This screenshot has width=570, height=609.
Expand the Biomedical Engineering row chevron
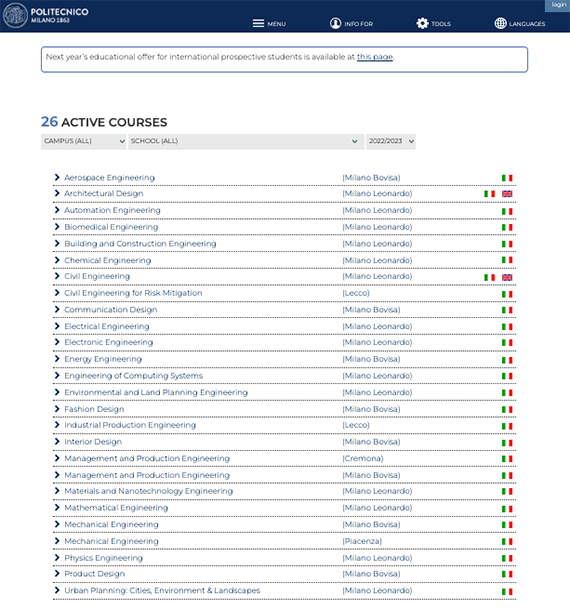point(57,227)
